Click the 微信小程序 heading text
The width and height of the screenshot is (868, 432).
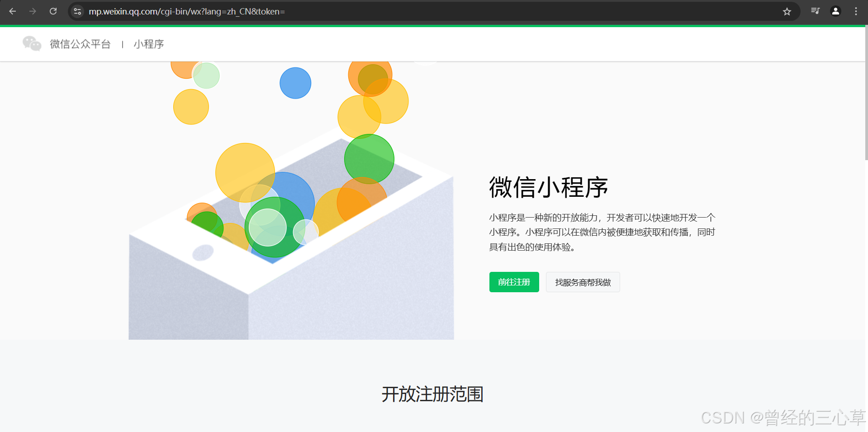(548, 187)
